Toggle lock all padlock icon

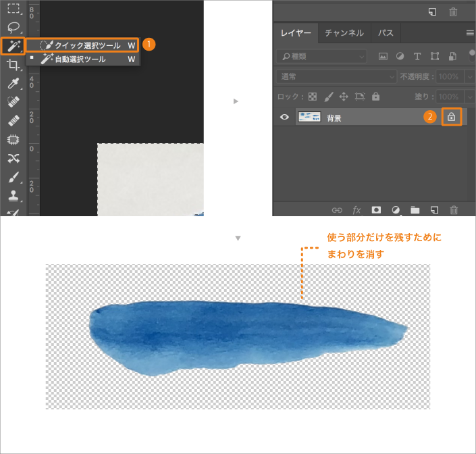376,97
